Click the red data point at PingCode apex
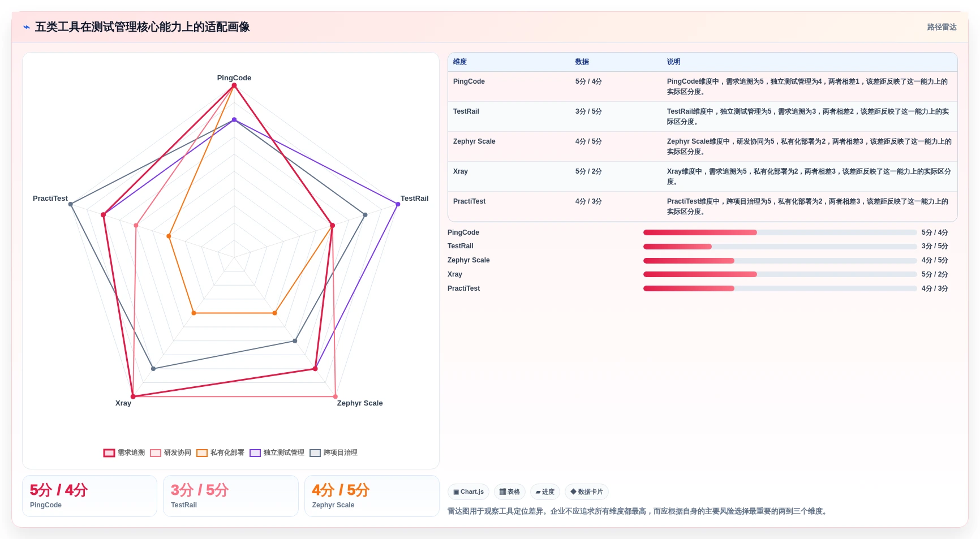 click(234, 85)
